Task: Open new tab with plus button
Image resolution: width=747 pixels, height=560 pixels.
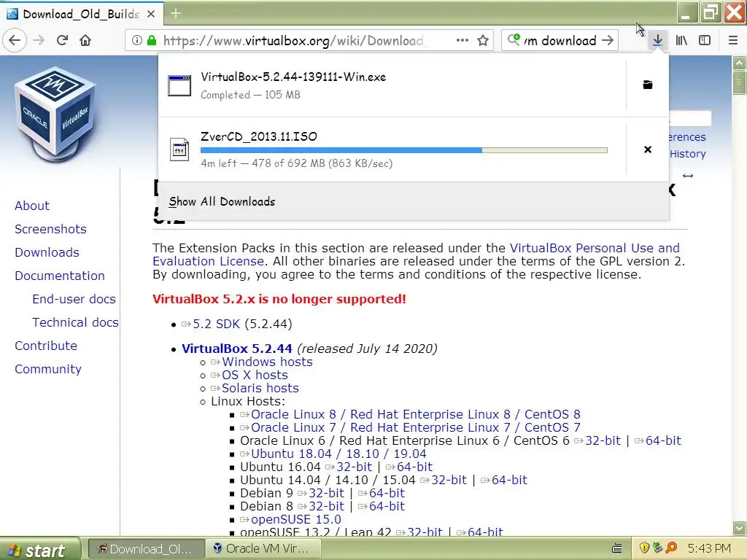Action: (x=176, y=13)
